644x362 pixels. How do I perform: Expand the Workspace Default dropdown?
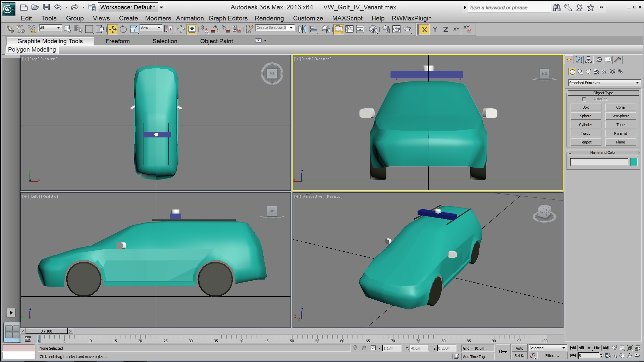click(x=128, y=7)
